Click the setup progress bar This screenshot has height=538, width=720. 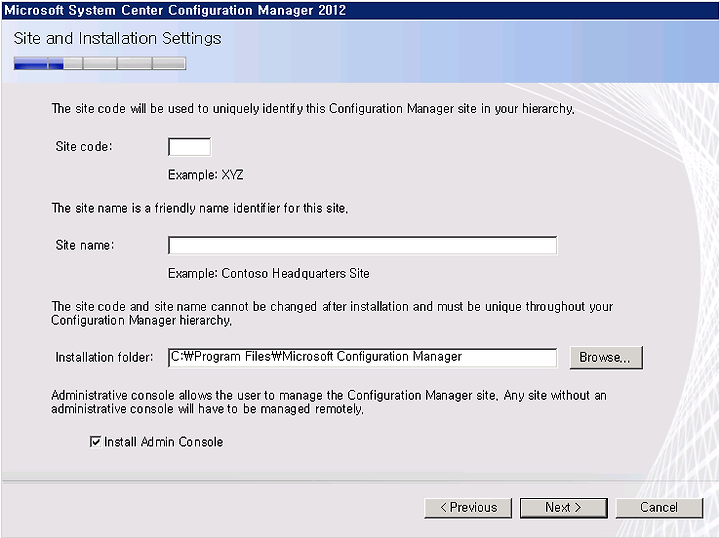pyautogui.click(x=100, y=63)
